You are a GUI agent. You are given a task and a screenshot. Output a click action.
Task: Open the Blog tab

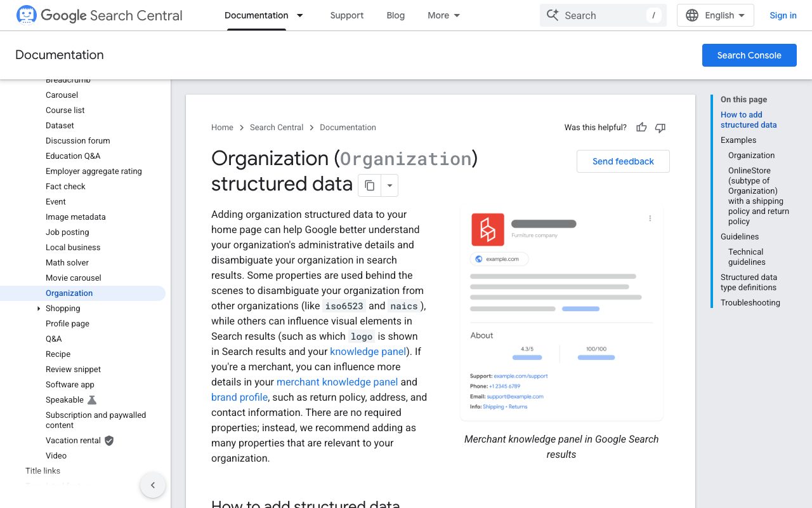tap(396, 15)
